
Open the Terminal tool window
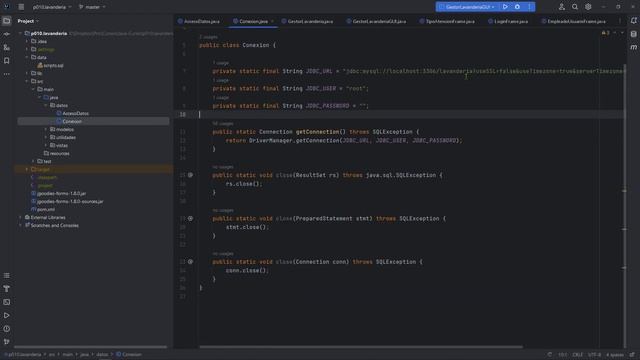point(7,302)
